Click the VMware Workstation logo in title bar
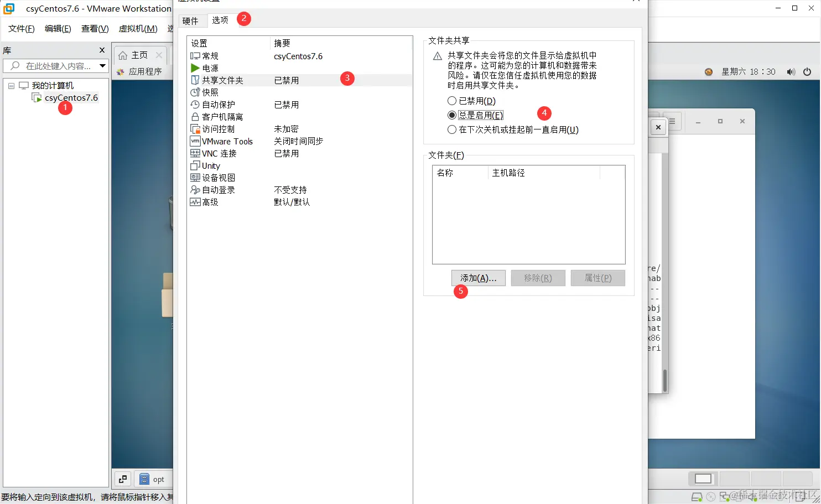821x504 pixels. [9, 8]
